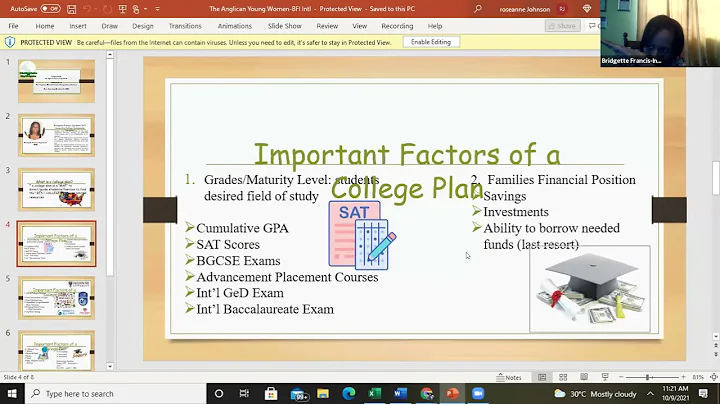Click the Share button
Viewport: 720px width, 404px height.
562,26
